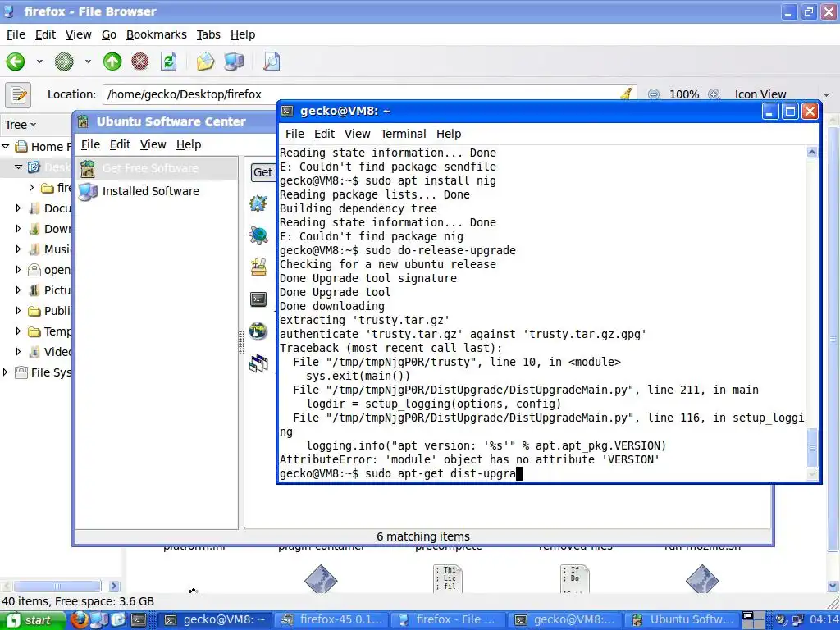Expand the Videos tree node
The height and width of the screenshot is (630, 840).
click(18, 351)
